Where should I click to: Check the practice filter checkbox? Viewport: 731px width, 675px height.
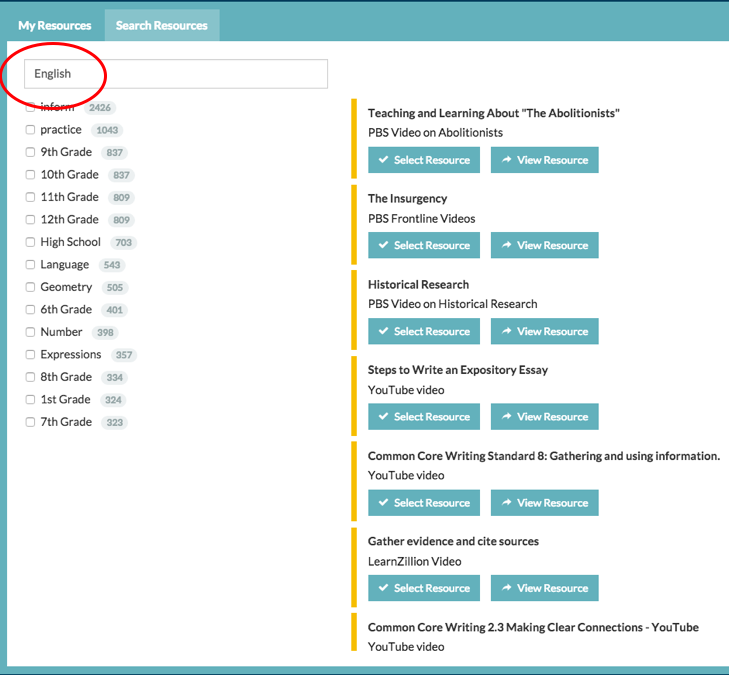coord(30,130)
